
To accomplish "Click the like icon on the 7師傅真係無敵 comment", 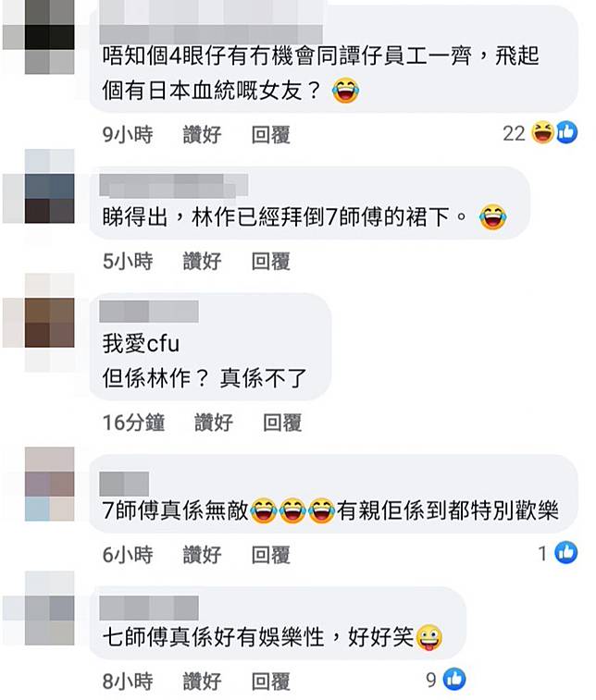I will click(x=566, y=553).
